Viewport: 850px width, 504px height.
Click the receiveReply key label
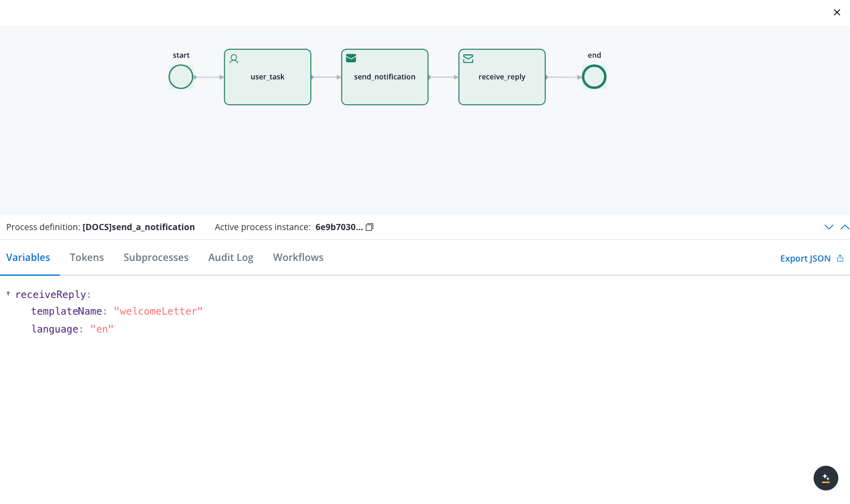(51, 294)
